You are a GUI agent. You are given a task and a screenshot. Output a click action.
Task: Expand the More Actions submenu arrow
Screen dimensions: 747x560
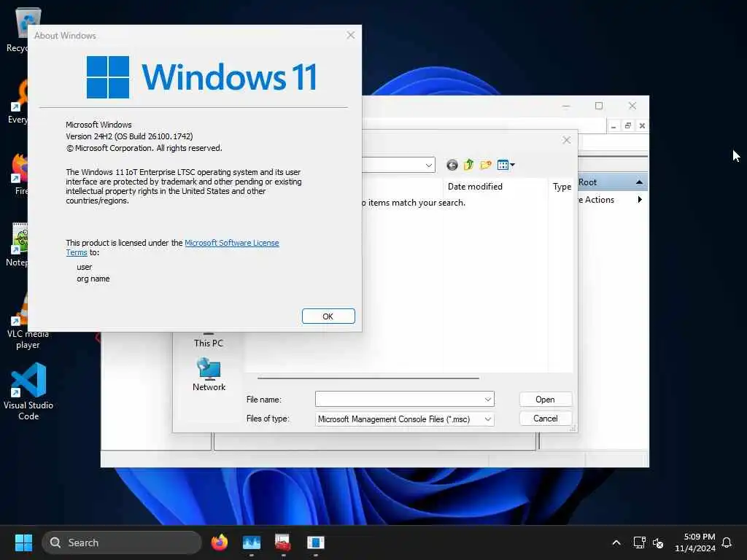click(x=640, y=200)
